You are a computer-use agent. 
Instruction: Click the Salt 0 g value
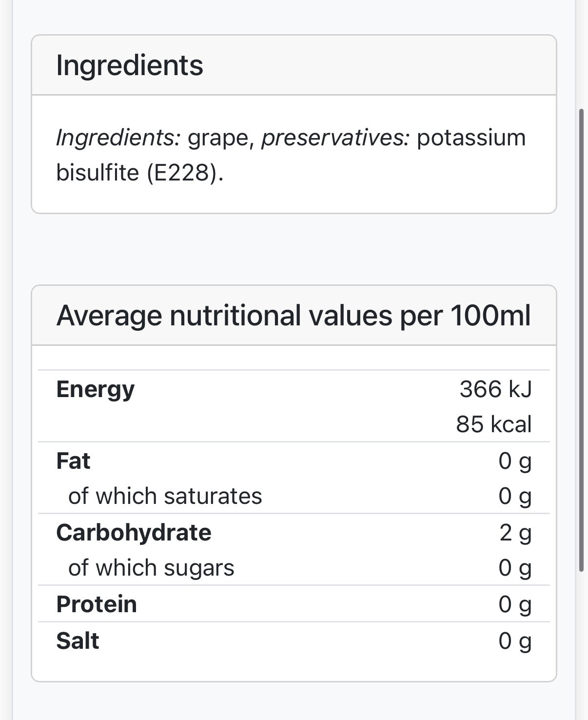tap(514, 641)
